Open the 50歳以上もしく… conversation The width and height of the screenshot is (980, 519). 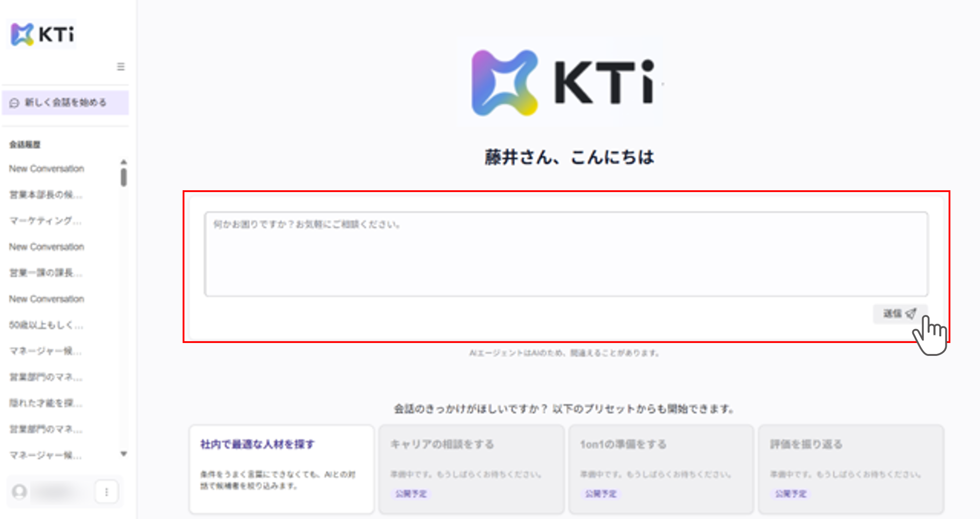46,325
